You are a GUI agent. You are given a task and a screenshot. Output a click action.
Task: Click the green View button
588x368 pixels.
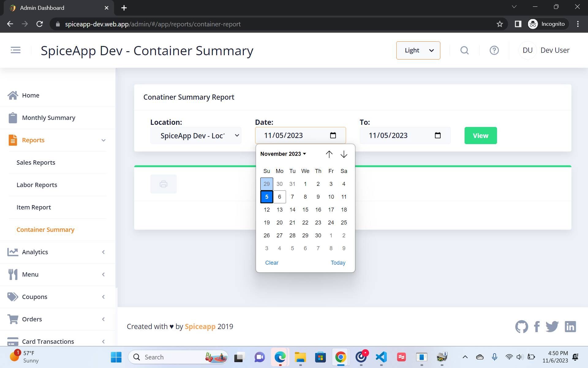coord(480,136)
